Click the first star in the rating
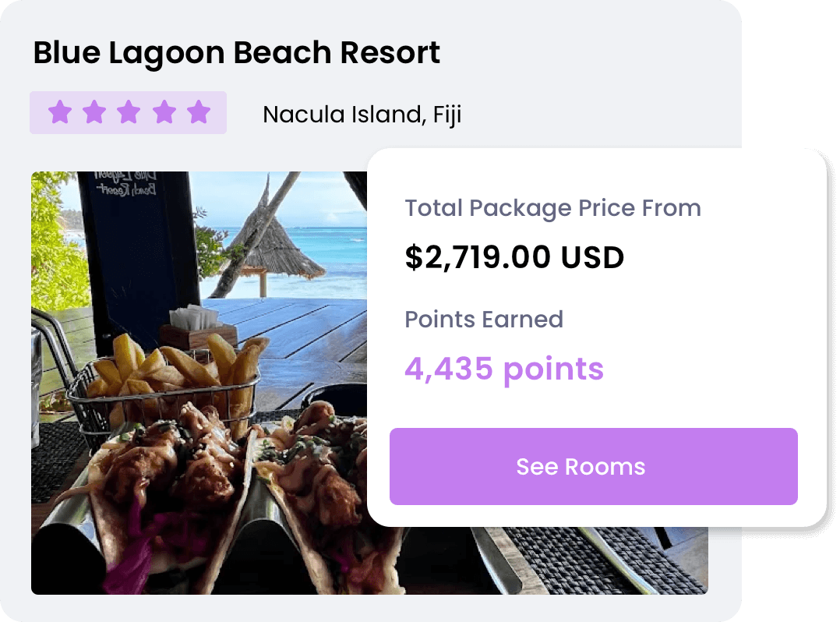The image size is (840, 622). (x=59, y=112)
